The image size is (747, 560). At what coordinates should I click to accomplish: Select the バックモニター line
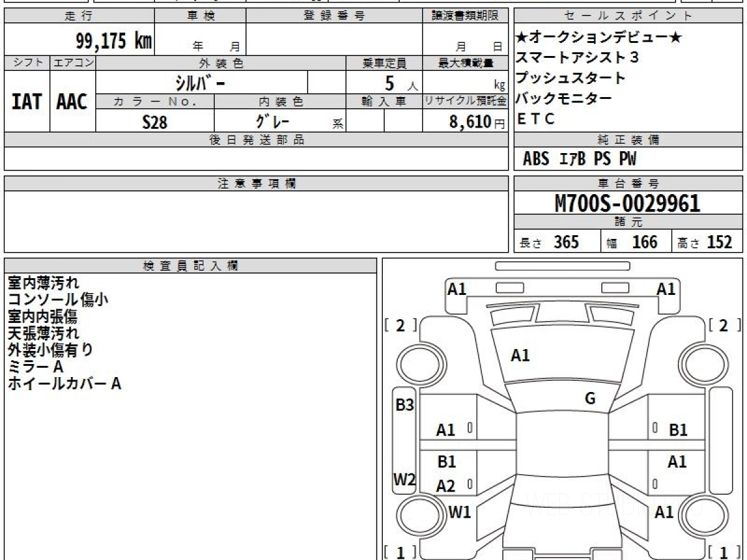(563, 98)
